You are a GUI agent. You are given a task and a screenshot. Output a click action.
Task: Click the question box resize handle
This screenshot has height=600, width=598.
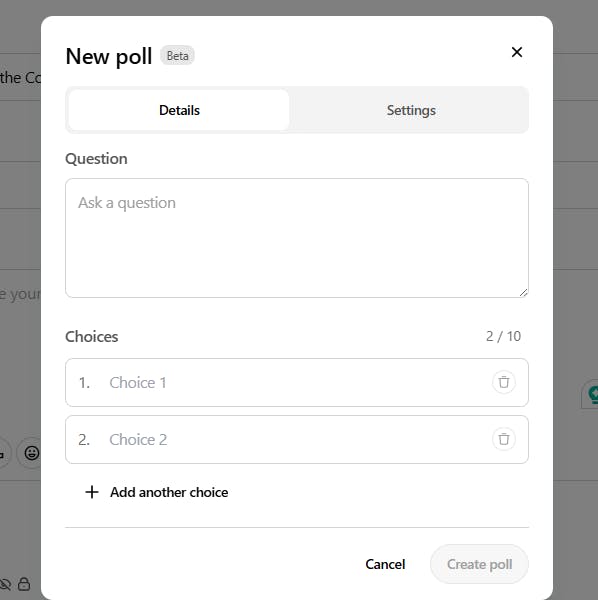point(523,292)
